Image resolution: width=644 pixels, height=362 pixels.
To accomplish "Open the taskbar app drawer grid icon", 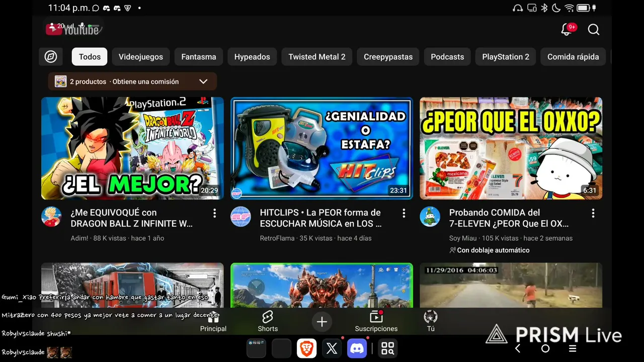I will [388, 348].
